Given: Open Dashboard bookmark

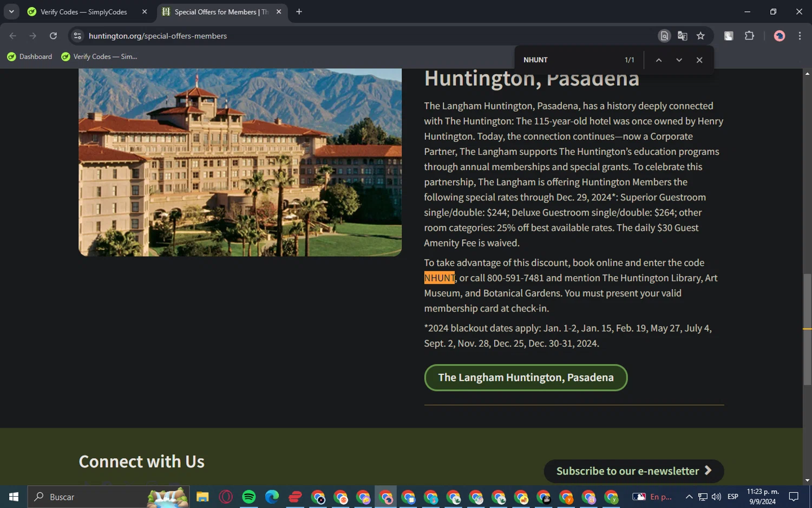Looking at the screenshot, I should pos(30,56).
